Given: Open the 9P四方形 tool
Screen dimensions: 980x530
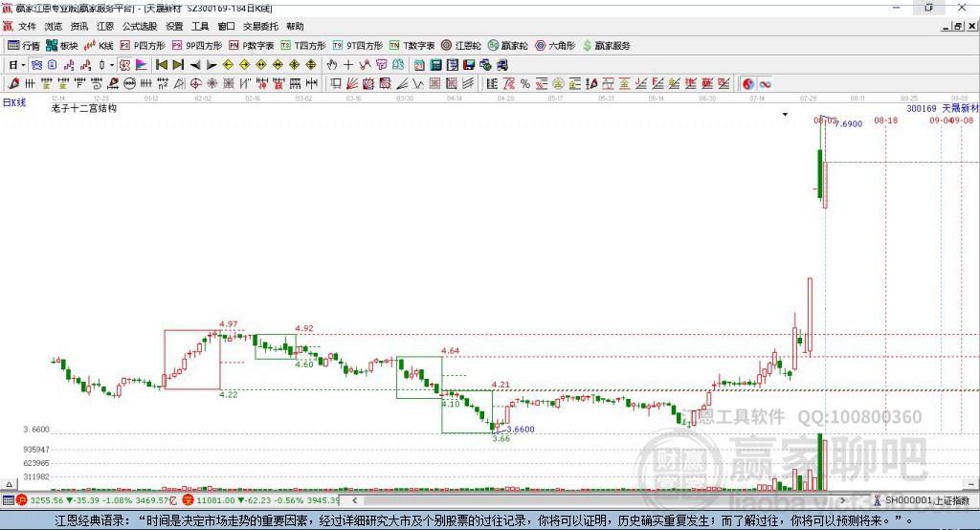Looking at the screenshot, I should tap(197, 46).
